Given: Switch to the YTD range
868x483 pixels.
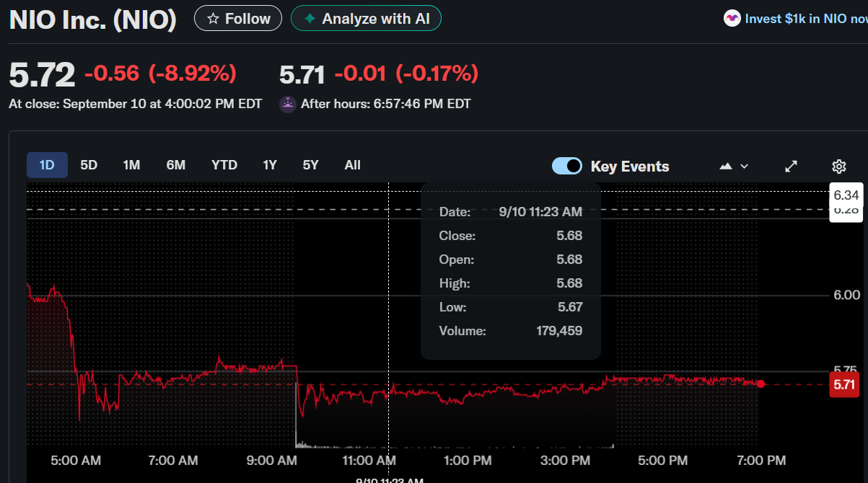Looking at the screenshot, I should (x=224, y=165).
